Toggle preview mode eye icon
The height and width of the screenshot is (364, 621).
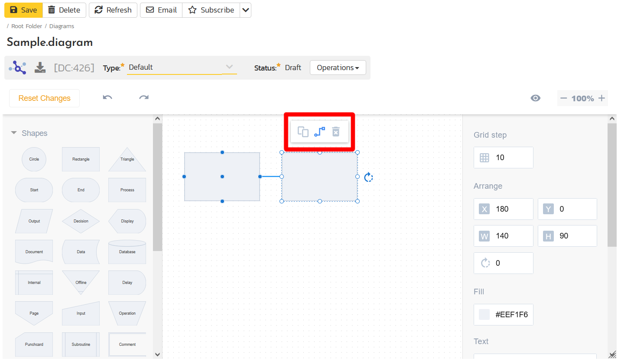536,98
